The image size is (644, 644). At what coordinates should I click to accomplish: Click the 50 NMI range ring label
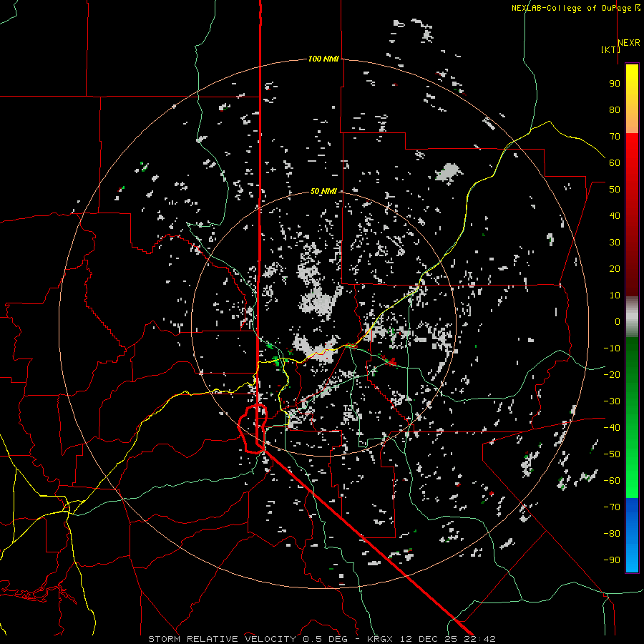click(x=323, y=191)
